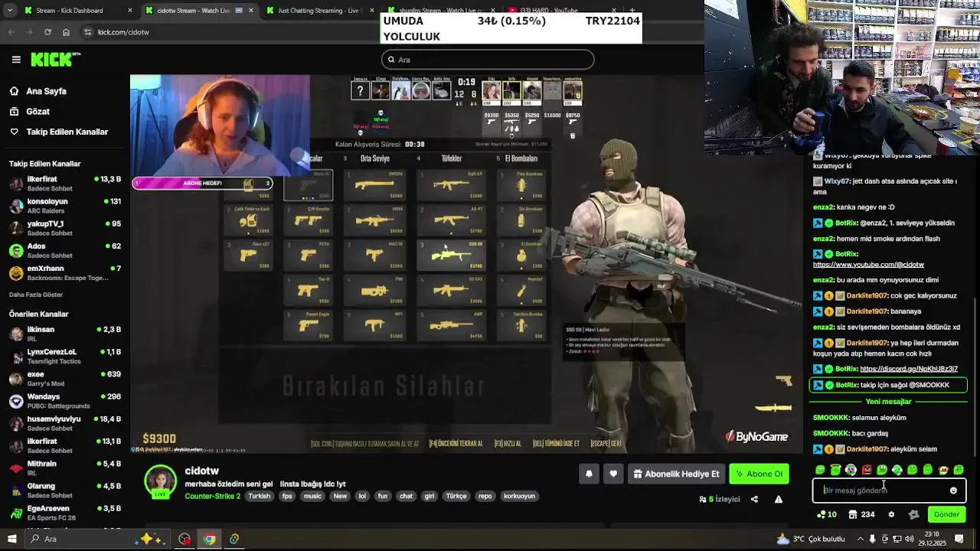Open EgeArseven EA Sports FC 26 channel
980x551 pixels.
point(65,512)
